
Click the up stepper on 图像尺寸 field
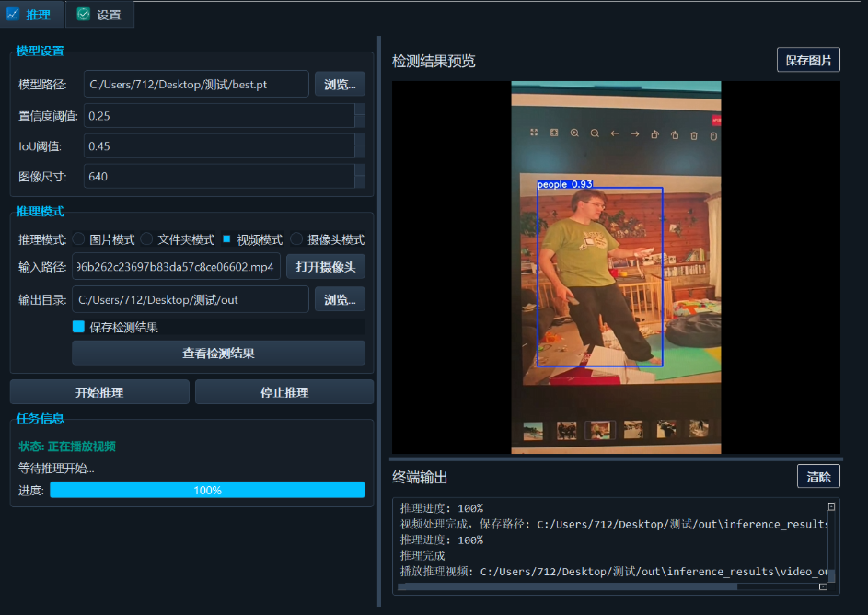pyautogui.click(x=359, y=171)
